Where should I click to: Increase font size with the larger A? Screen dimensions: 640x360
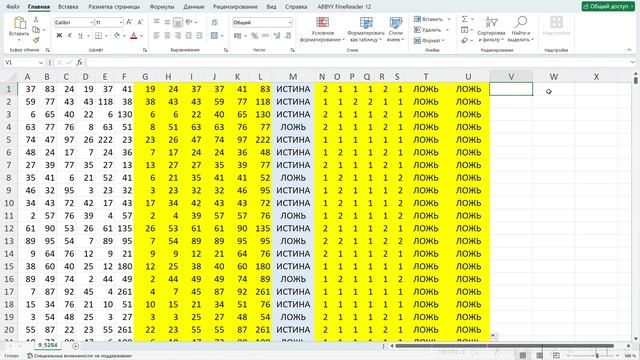pyautogui.click(x=129, y=22)
